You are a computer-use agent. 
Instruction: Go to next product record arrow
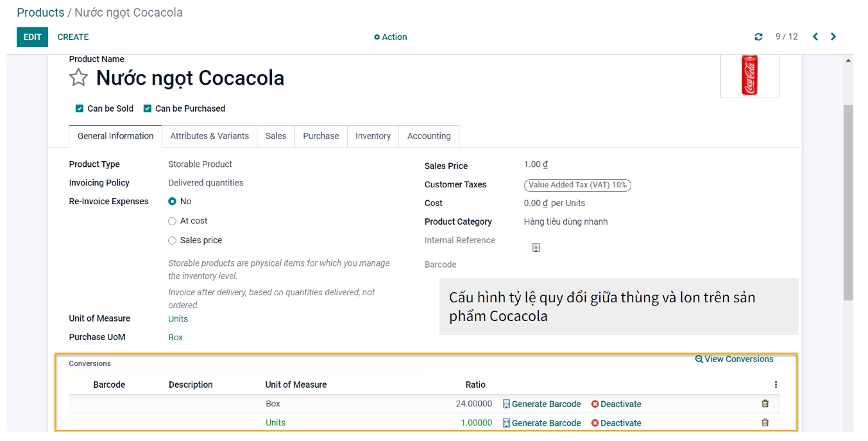pos(833,37)
